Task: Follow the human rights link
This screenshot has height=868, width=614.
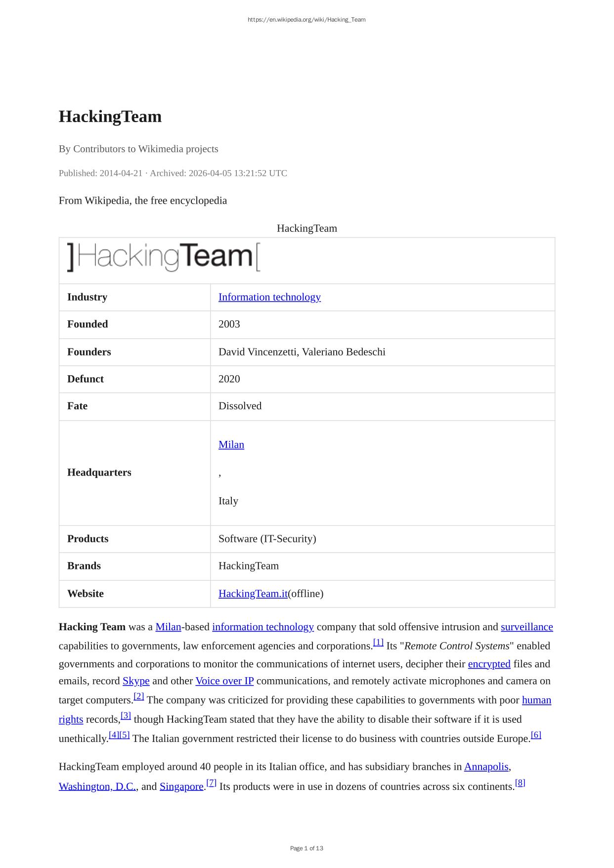Action: pyautogui.click(x=536, y=700)
